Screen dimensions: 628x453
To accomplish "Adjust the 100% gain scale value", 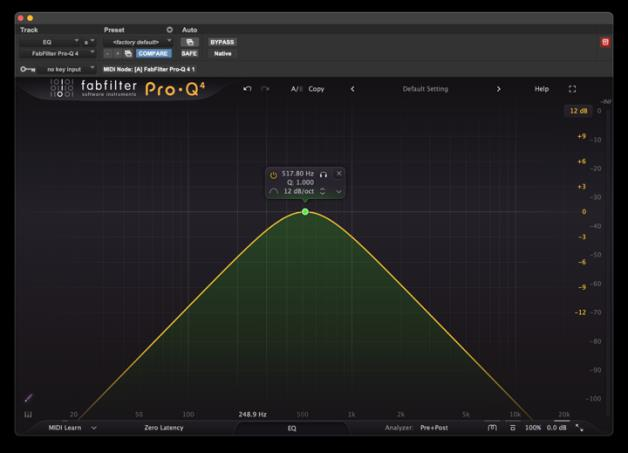I will point(533,428).
